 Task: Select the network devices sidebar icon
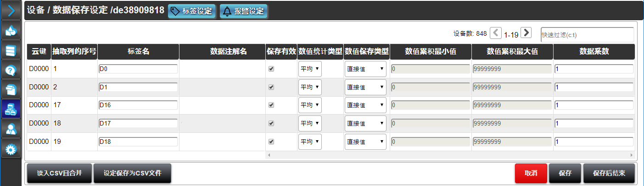11,109
